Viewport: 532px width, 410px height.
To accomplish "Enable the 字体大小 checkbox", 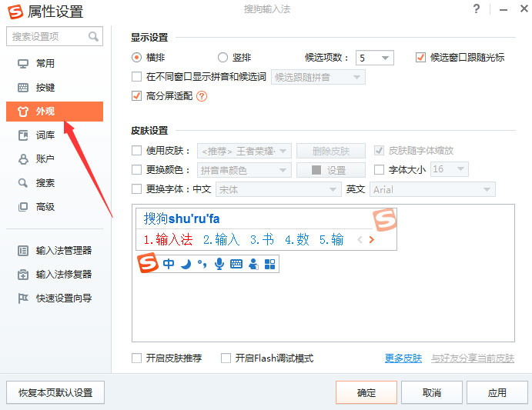I will (379, 169).
